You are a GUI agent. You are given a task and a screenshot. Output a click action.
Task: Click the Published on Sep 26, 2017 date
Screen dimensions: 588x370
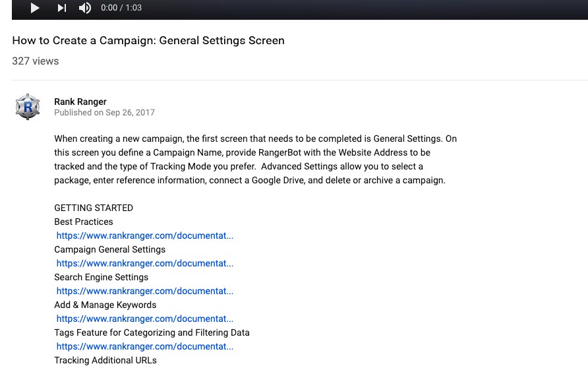pyautogui.click(x=104, y=113)
